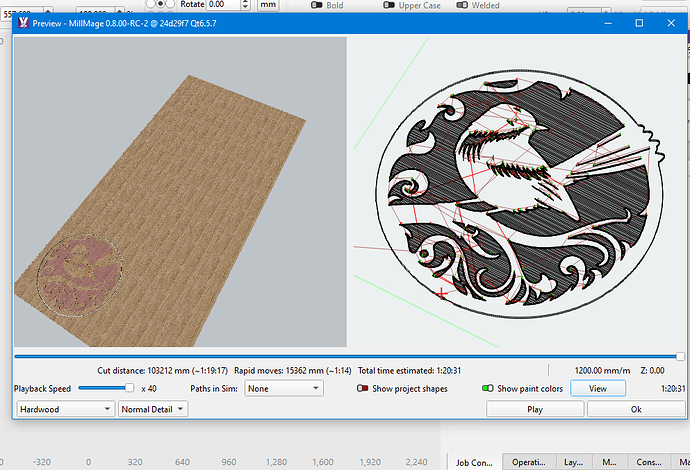Switch to the Lay... tab
Image resolution: width=690 pixels, height=470 pixels.
tap(573, 462)
